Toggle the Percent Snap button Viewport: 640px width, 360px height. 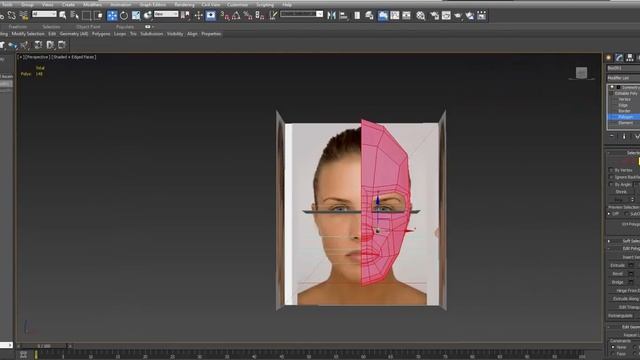point(248,16)
